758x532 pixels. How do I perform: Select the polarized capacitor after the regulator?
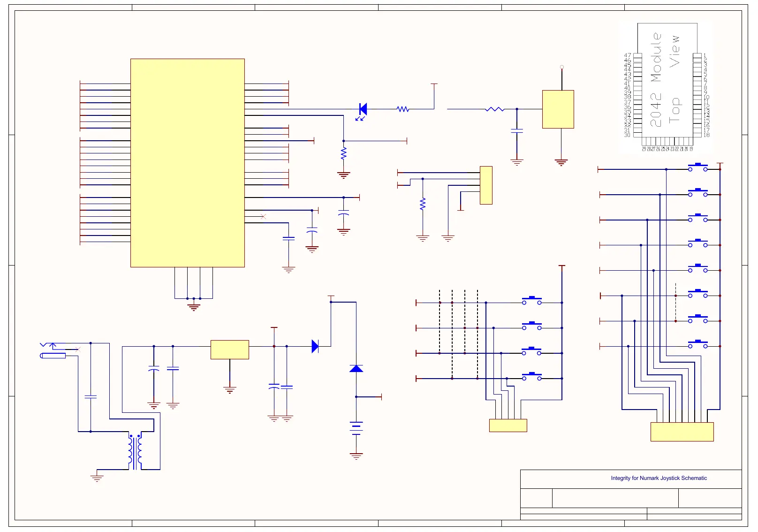coord(274,387)
